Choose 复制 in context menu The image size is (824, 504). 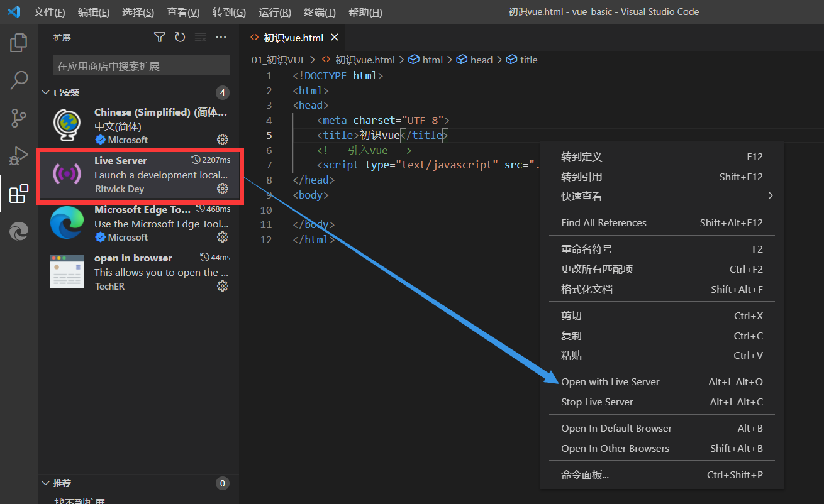click(x=662, y=336)
